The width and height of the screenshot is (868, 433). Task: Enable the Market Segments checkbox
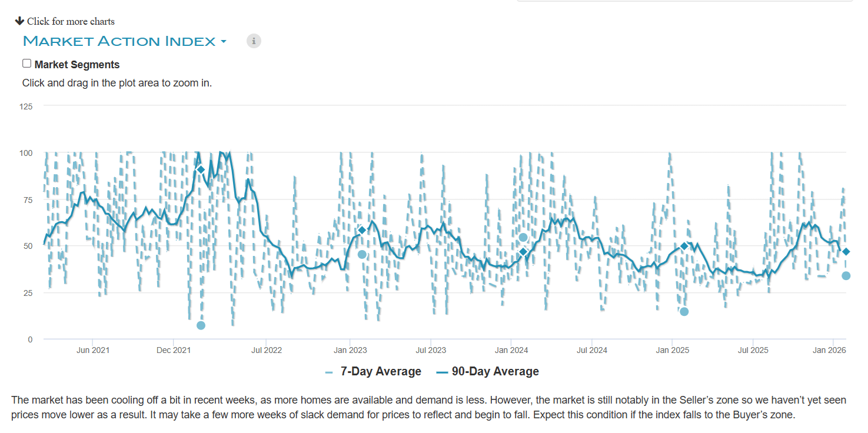point(26,64)
